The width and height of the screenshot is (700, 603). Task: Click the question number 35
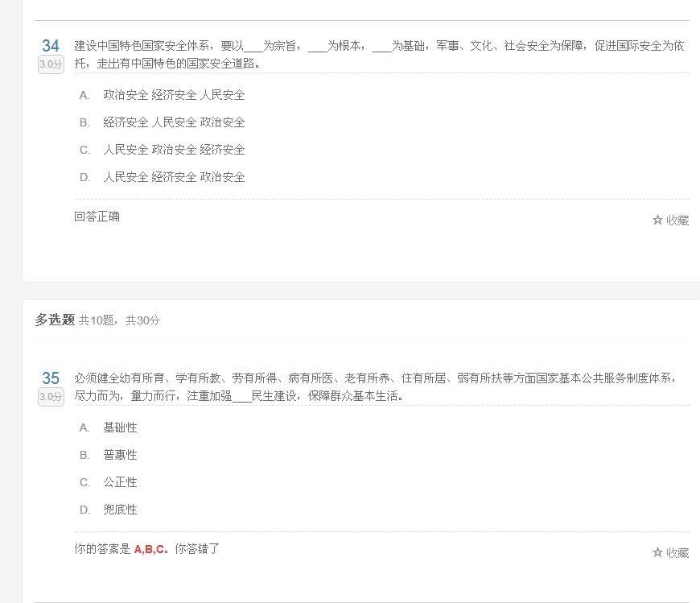click(51, 378)
